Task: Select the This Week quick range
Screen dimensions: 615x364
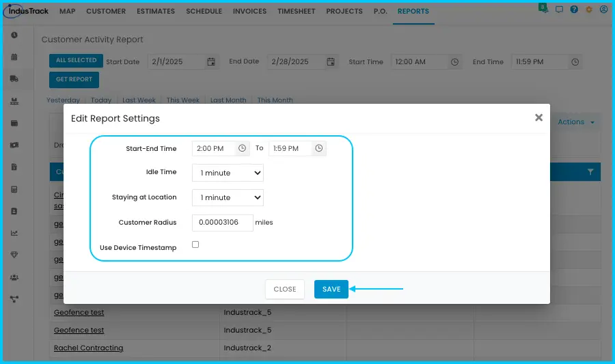Action: click(x=182, y=100)
